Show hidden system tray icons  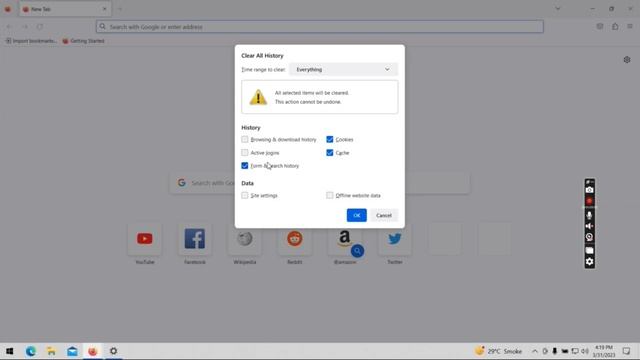(x=535, y=351)
